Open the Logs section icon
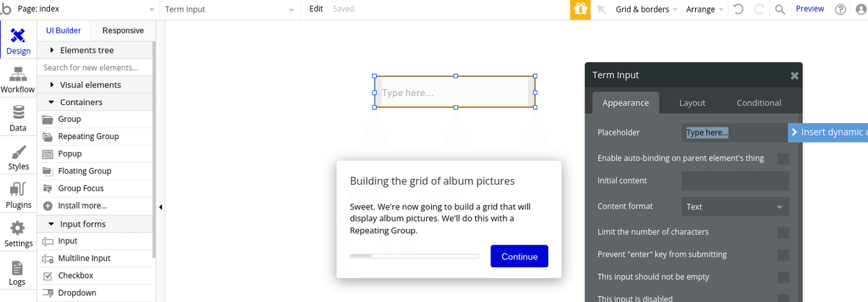This screenshot has width=868, height=302. click(x=18, y=267)
